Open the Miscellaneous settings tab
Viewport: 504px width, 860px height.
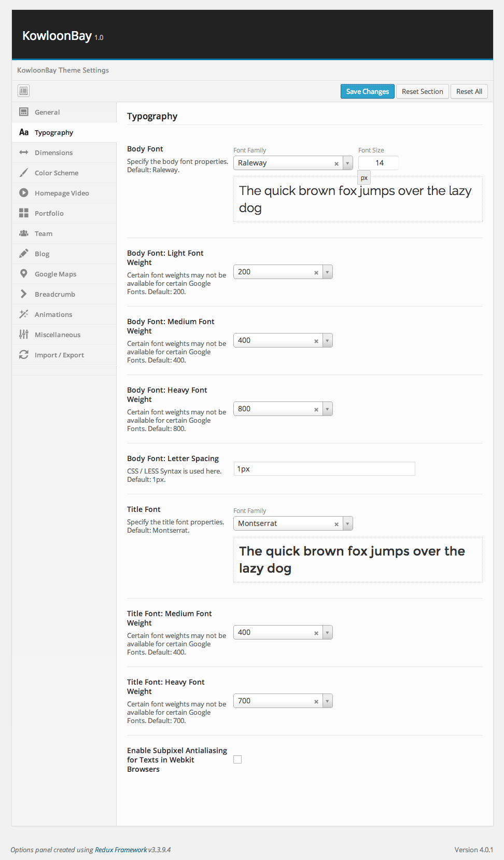pos(57,335)
